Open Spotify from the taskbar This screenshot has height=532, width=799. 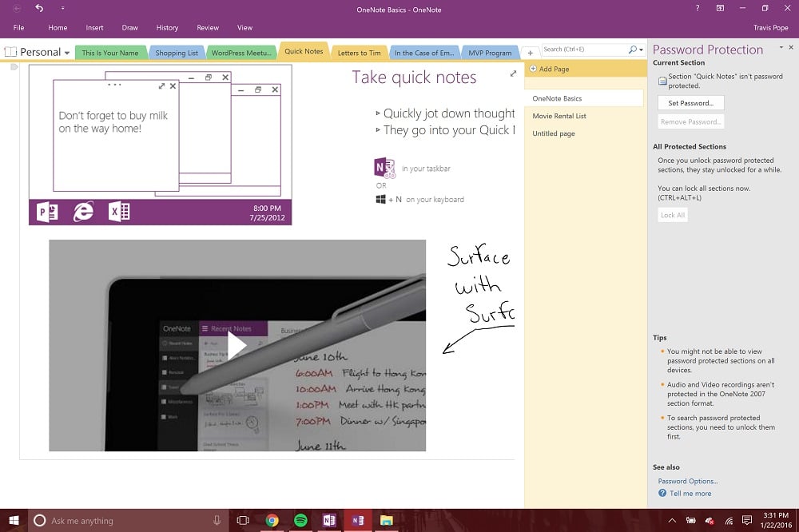pos(300,520)
